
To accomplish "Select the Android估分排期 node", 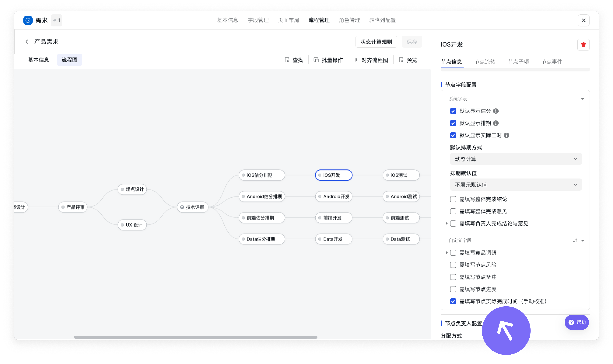I will [261, 196].
